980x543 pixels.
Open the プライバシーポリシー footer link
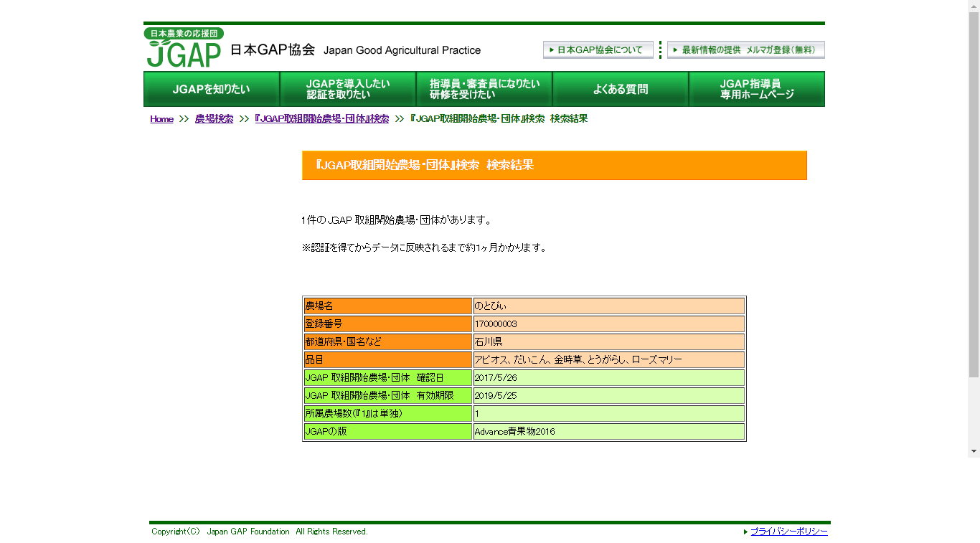[788, 532]
